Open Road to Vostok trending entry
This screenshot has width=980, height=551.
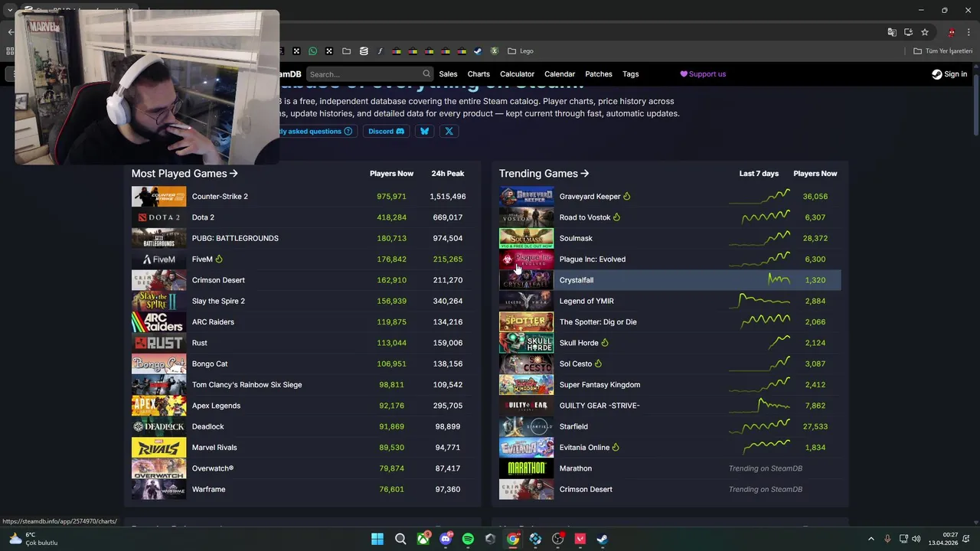[584, 217]
